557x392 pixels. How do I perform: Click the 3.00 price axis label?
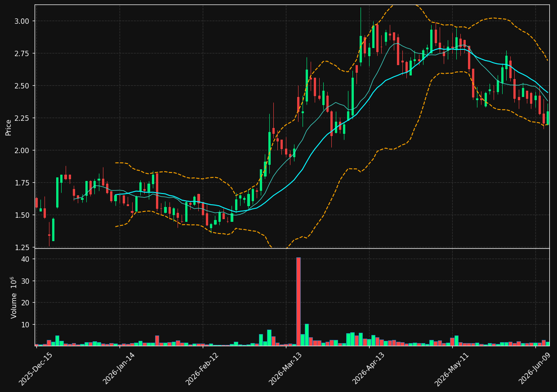(23, 21)
